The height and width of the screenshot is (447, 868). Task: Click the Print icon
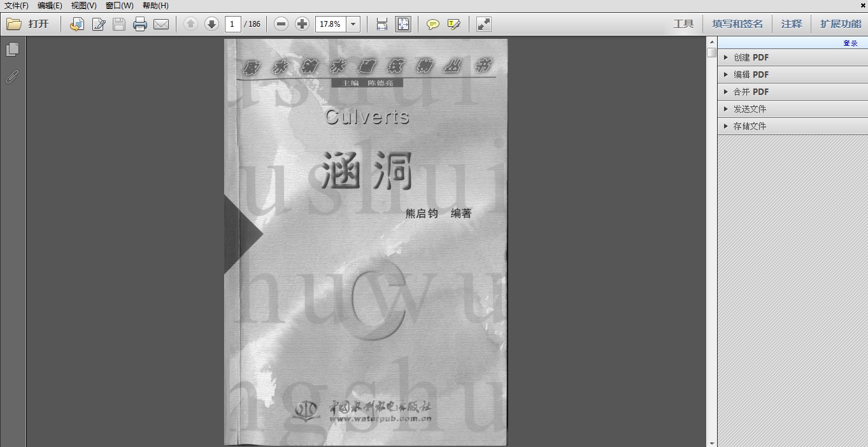click(140, 24)
